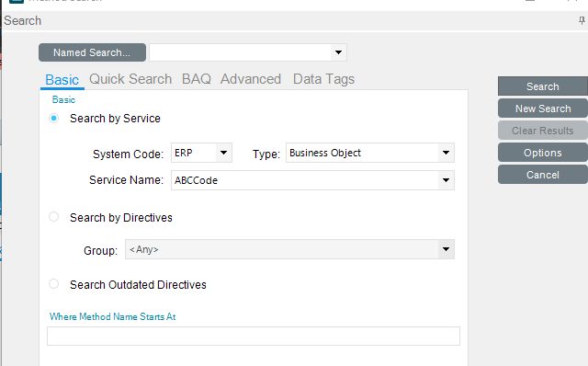Open the Options button

(x=543, y=153)
